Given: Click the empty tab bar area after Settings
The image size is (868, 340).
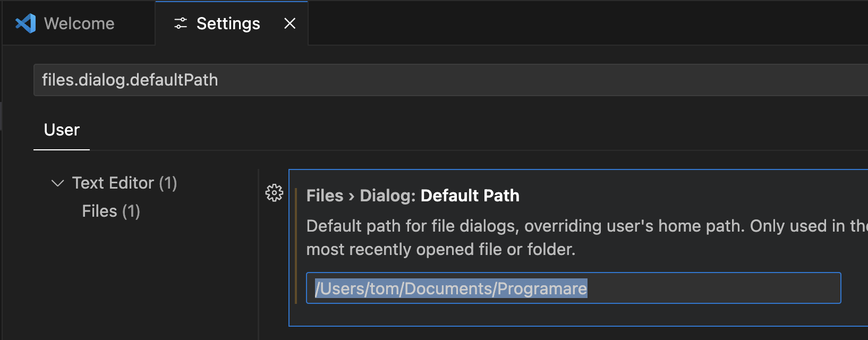Looking at the screenshot, I should (x=584, y=23).
